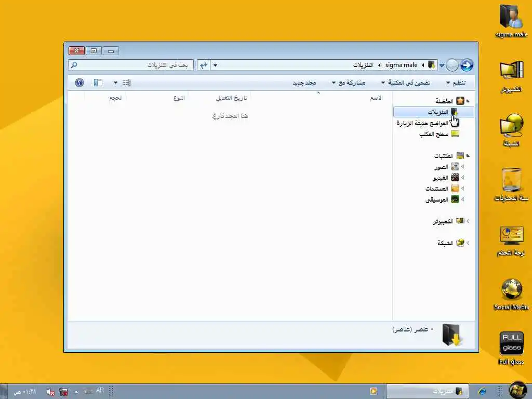
Task: Click the search magnifier icon
Action: (74, 65)
